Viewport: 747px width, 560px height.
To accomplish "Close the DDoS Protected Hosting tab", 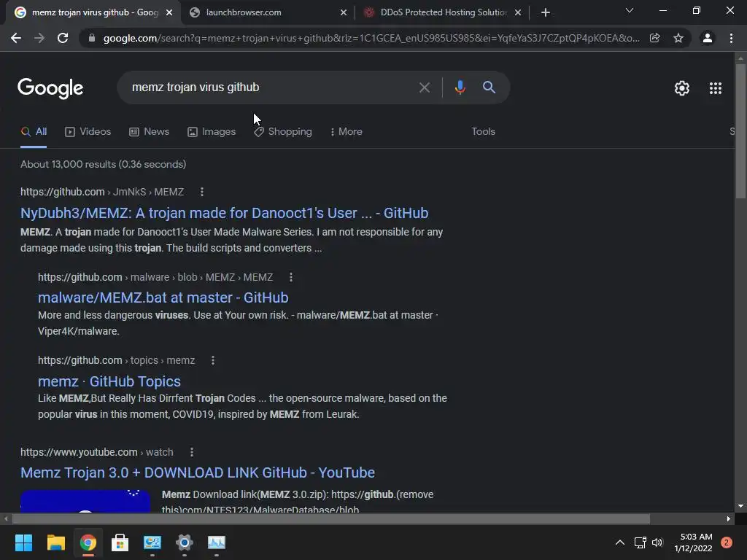I will coord(518,12).
